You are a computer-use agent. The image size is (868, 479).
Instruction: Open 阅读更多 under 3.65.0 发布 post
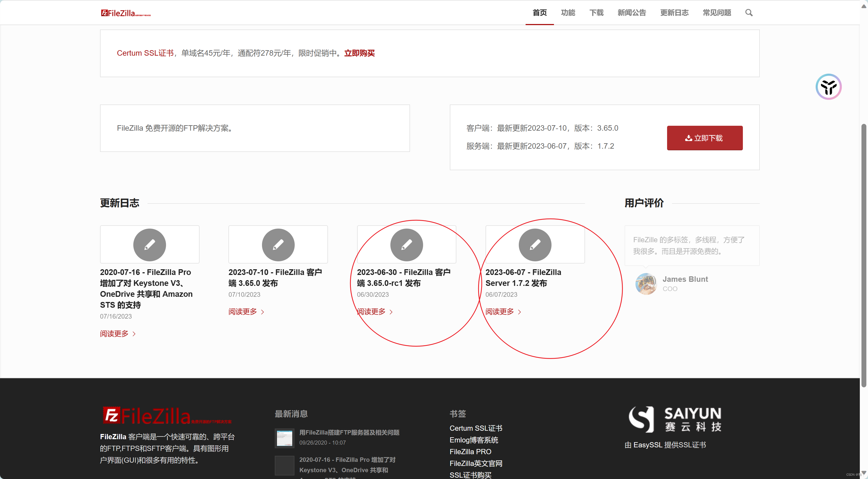(x=246, y=312)
